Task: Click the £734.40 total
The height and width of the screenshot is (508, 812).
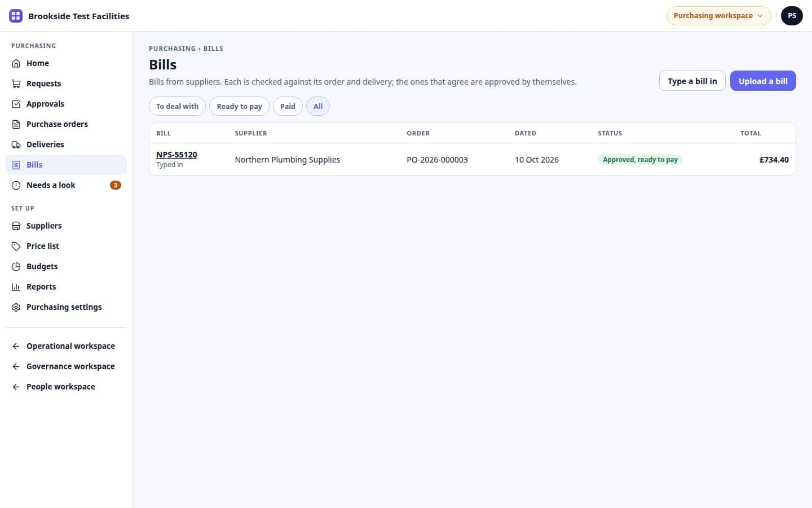Action: 774,160
